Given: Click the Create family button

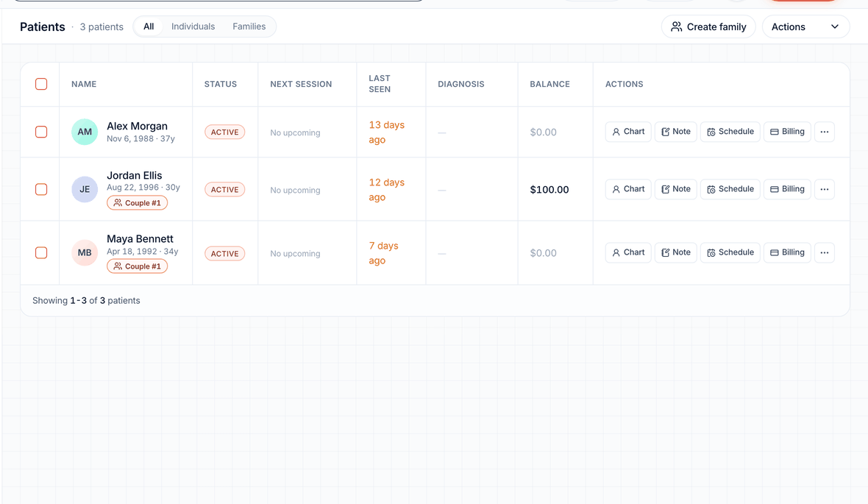Looking at the screenshot, I should click(x=708, y=26).
